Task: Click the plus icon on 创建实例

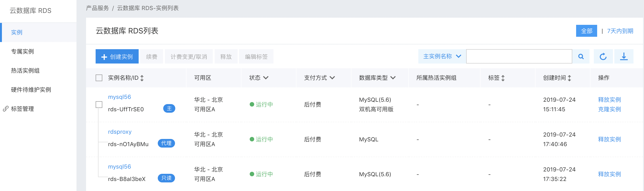Action: (x=104, y=57)
